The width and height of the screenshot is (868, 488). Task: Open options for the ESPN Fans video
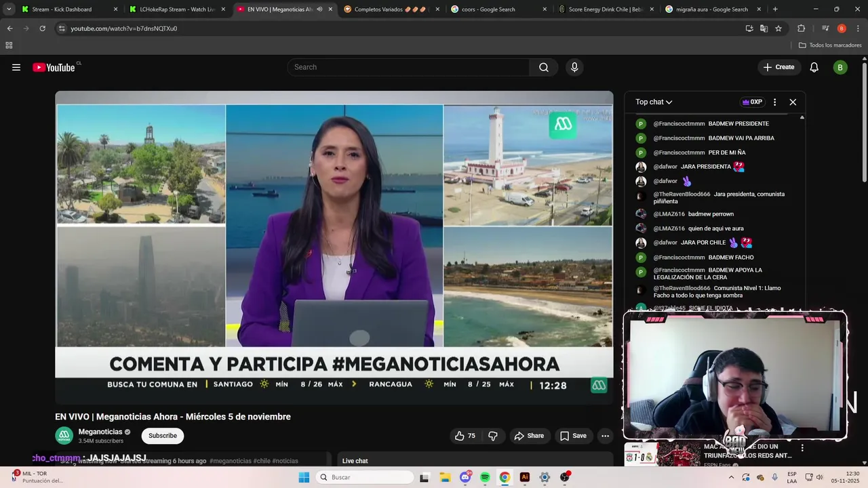click(802, 448)
